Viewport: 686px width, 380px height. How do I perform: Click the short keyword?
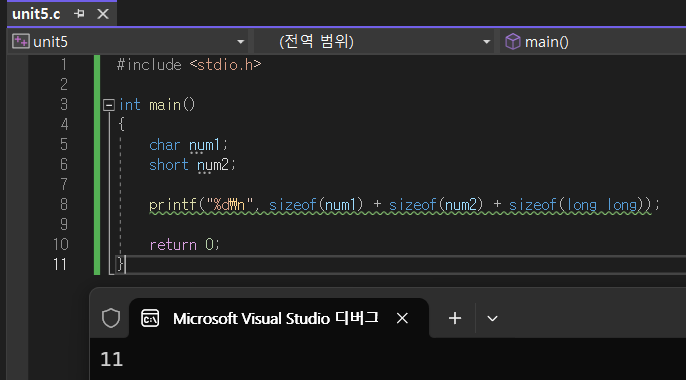pyautogui.click(x=168, y=165)
